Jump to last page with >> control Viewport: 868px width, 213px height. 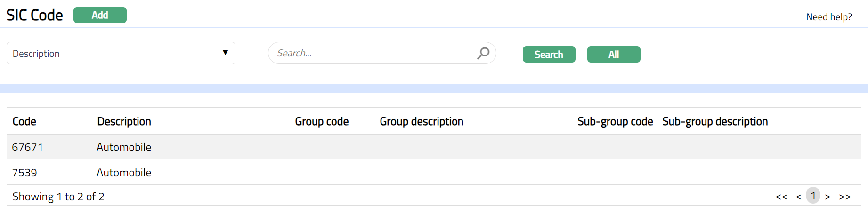pyautogui.click(x=844, y=197)
